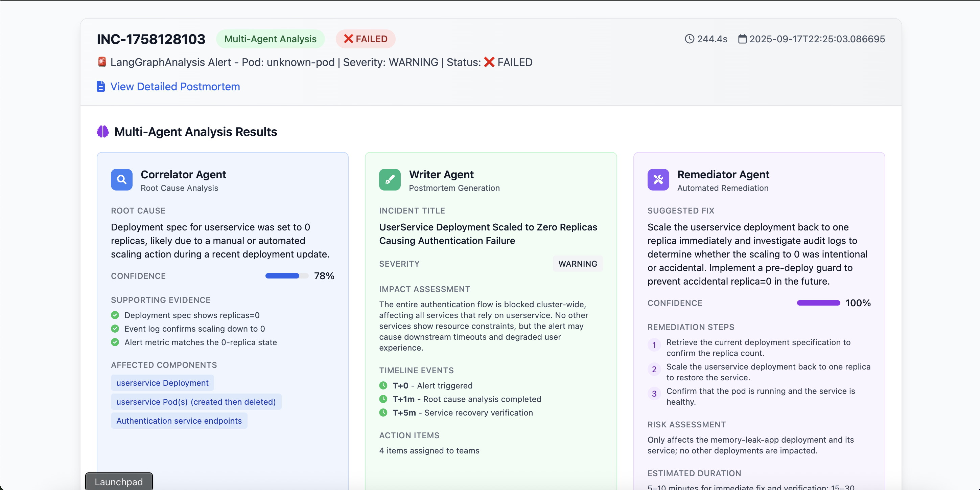Image resolution: width=980 pixels, height=490 pixels.
Task: Click the green check beside replicas=0 evidence
Action: click(x=115, y=315)
